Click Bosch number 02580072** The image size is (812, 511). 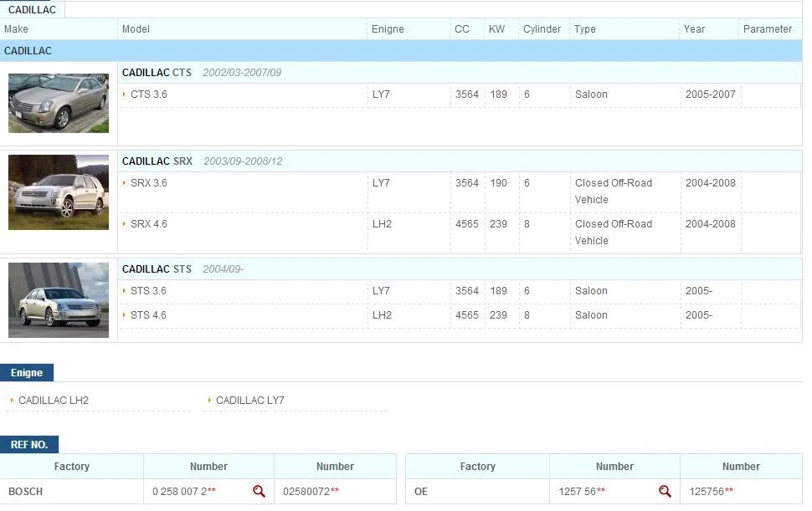tap(311, 492)
